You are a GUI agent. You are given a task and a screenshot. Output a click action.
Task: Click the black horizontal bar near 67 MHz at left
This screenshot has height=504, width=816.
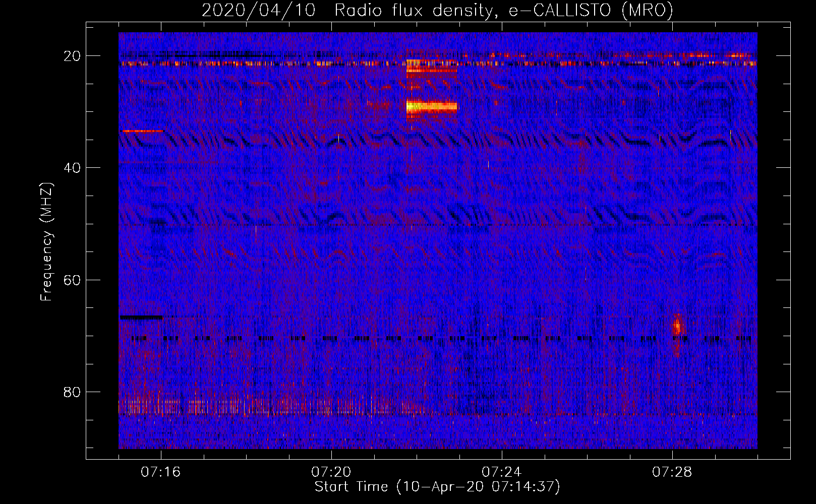[x=141, y=318]
